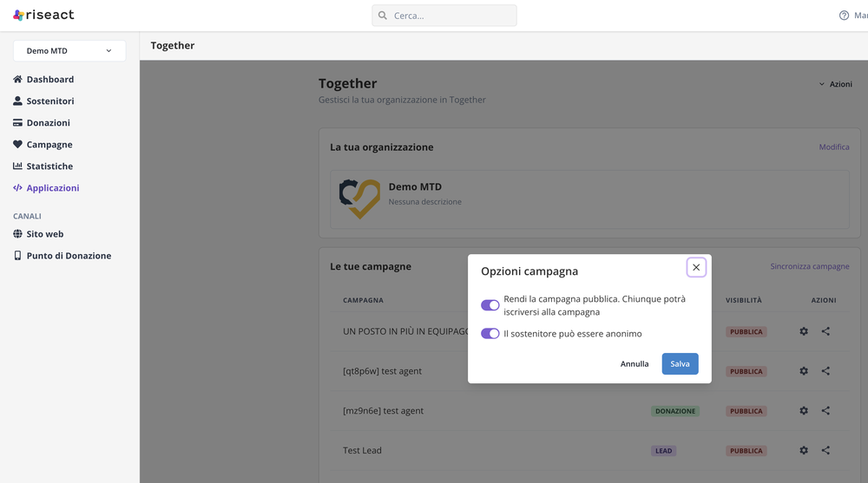Click the Punto di Donazione device icon
Image resolution: width=868 pixels, height=483 pixels.
[17, 256]
